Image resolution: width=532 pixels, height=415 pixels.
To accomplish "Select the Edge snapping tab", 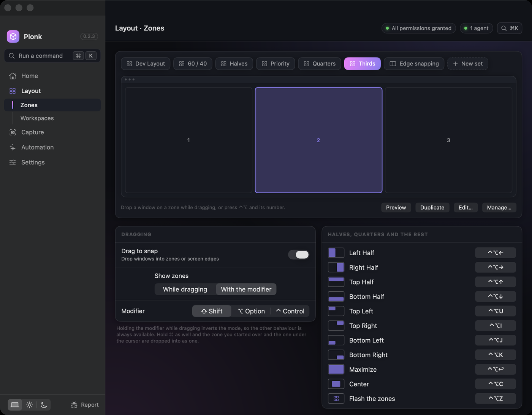I will (x=414, y=64).
